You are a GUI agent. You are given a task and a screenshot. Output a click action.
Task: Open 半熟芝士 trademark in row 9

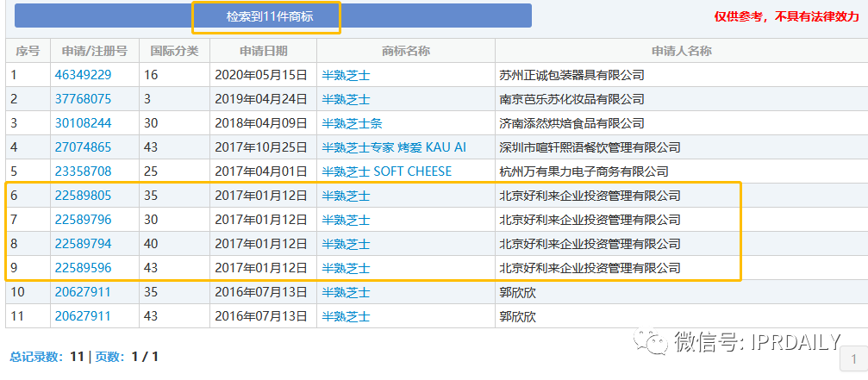346,268
